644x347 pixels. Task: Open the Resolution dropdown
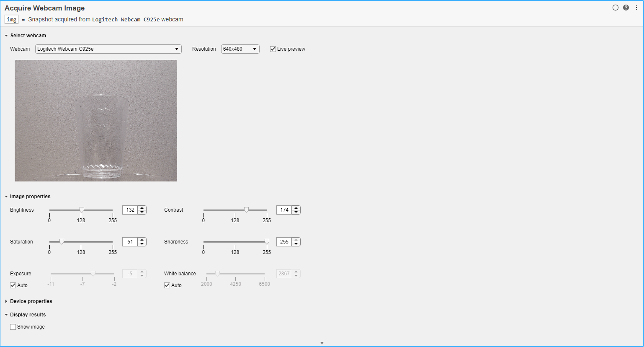[254, 49]
